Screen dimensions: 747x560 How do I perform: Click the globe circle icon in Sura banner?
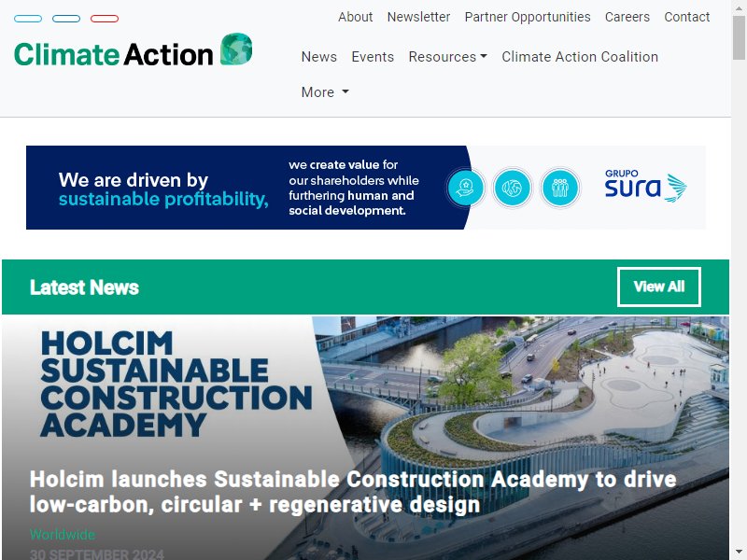click(512, 188)
